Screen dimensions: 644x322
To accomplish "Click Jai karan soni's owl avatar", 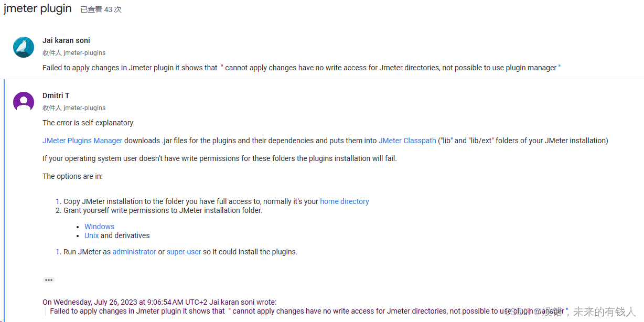I will point(23,47).
